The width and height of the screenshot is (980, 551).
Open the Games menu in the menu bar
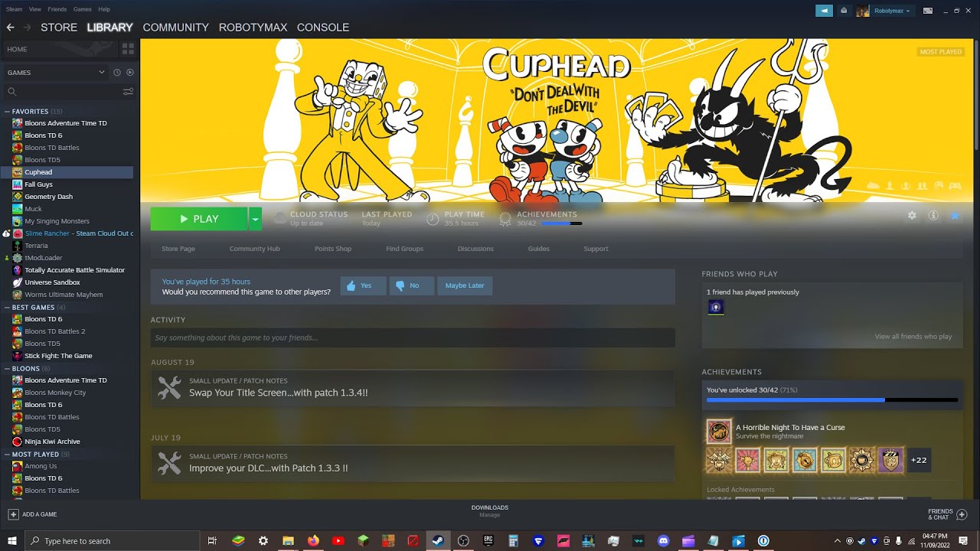(82, 9)
